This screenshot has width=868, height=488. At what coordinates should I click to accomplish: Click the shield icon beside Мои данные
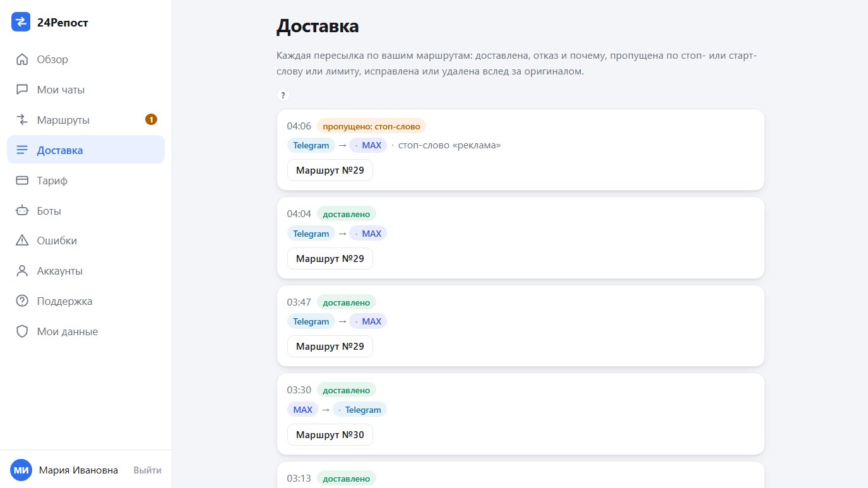22,331
